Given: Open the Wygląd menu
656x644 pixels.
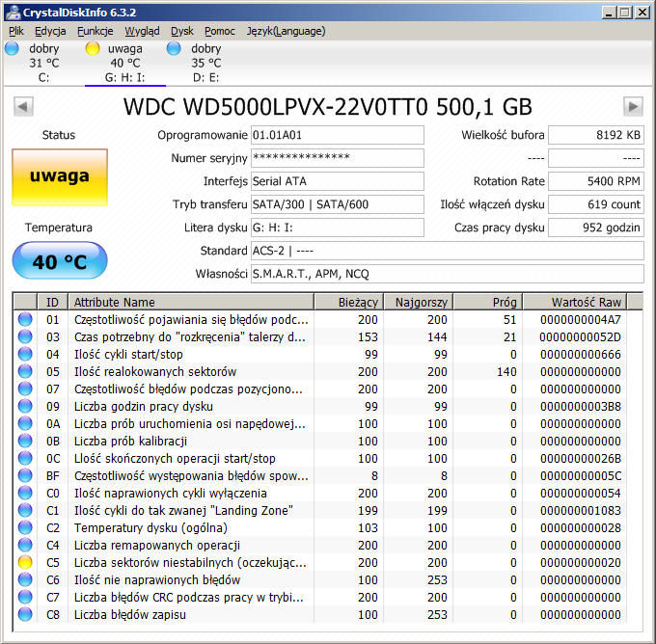Looking at the screenshot, I should coord(142,31).
